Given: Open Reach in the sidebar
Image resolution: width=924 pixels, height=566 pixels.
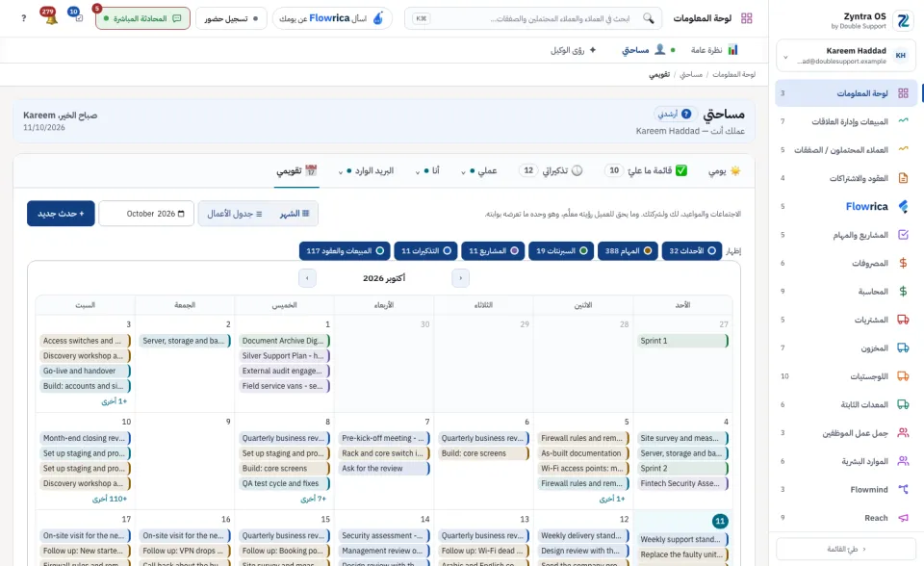Looking at the screenshot, I should (846, 518).
